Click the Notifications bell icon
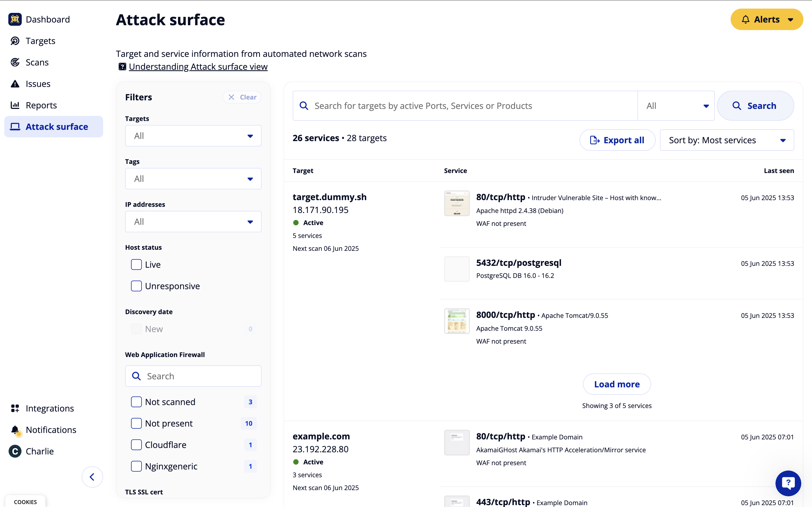 click(15, 430)
